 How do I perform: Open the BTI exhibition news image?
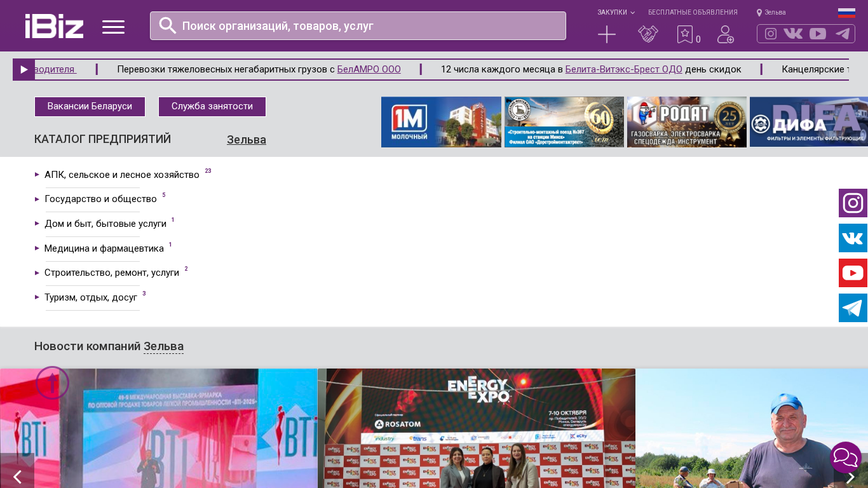coord(159,428)
